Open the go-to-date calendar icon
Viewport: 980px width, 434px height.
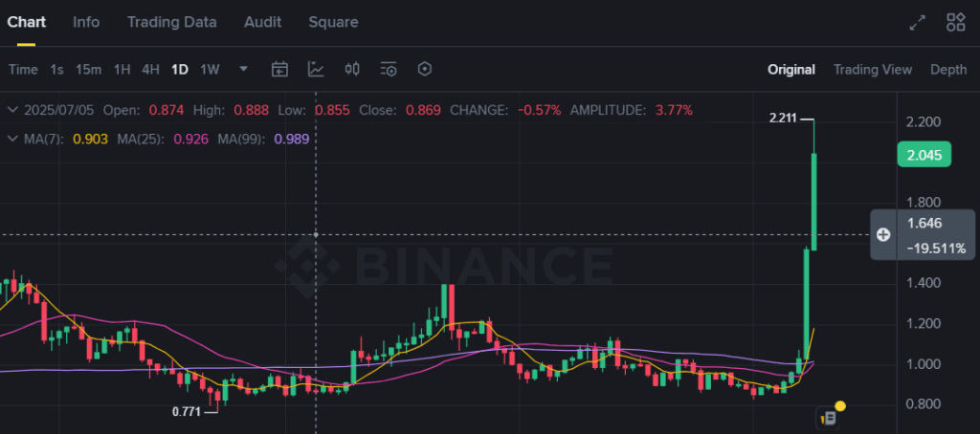coord(279,69)
